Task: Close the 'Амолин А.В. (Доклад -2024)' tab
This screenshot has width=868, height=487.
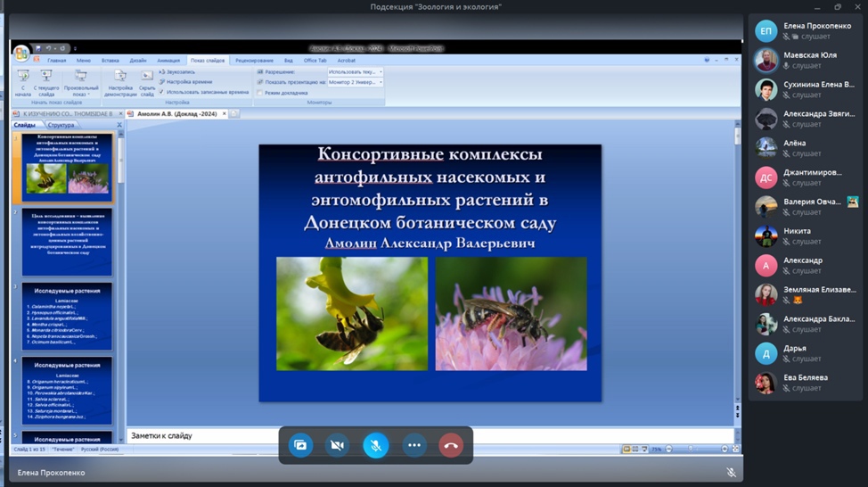Action: click(225, 113)
